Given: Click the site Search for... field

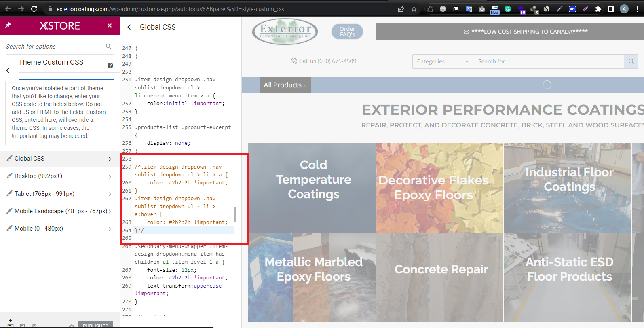Looking at the screenshot, I should pyautogui.click(x=549, y=61).
